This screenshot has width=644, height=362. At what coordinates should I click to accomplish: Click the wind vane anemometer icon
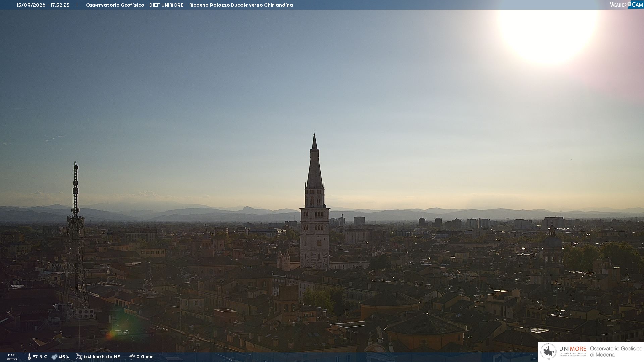[x=79, y=357]
